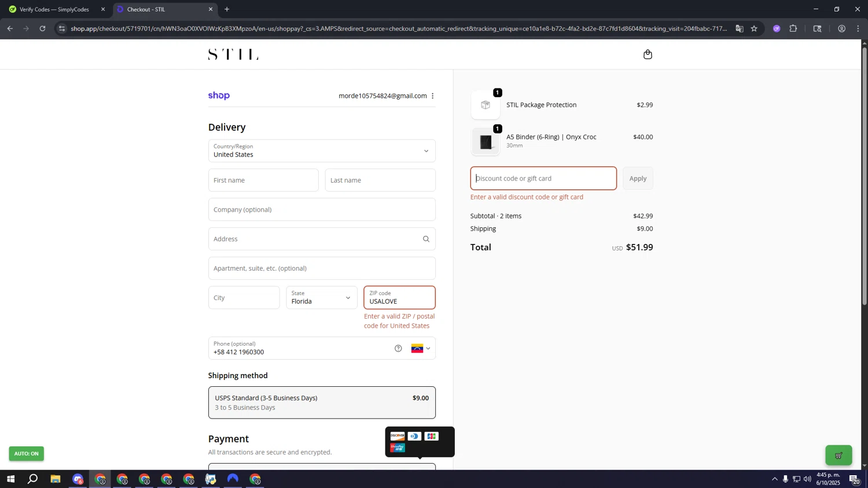
Task: Toggle the AUTO: ON button
Action: (x=26, y=453)
